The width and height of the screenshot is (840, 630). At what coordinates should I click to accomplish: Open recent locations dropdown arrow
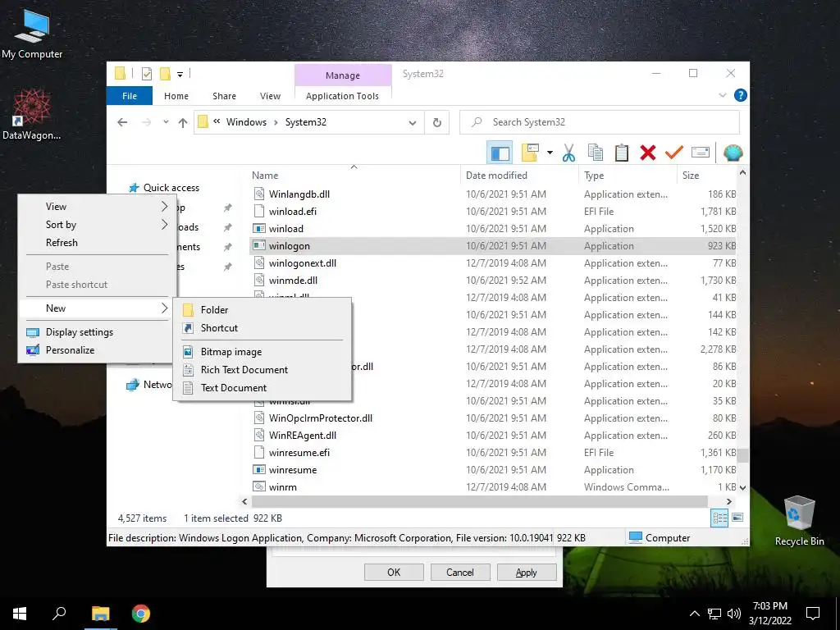click(166, 123)
